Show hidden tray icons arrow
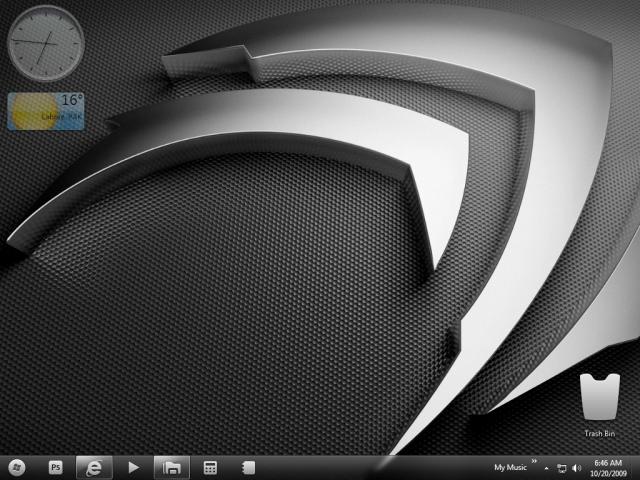 coord(547,469)
